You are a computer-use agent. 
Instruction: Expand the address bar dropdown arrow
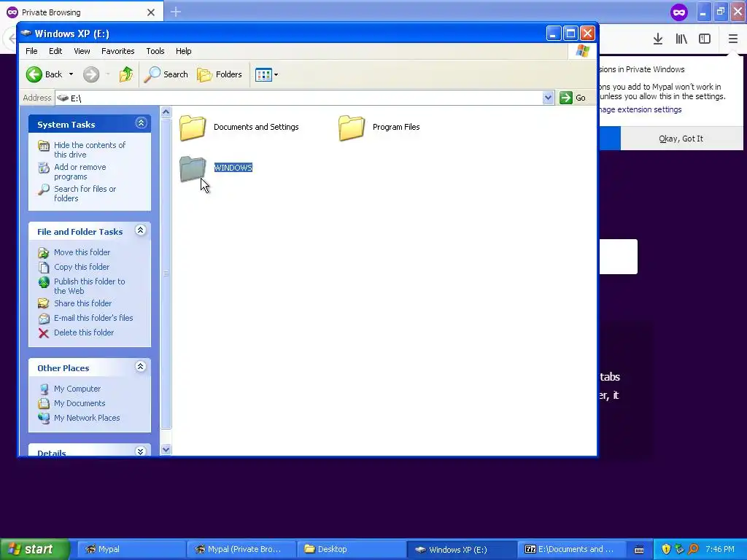(548, 98)
